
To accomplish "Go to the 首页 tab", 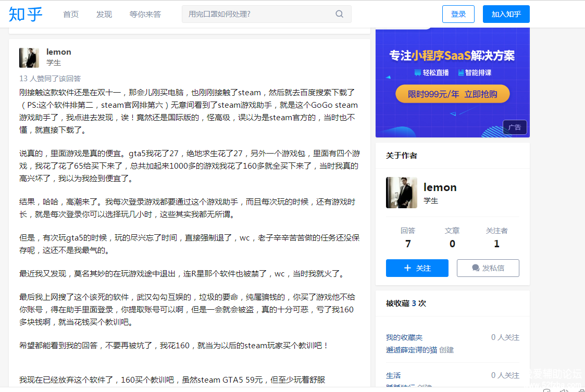I will click(x=71, y=14).
